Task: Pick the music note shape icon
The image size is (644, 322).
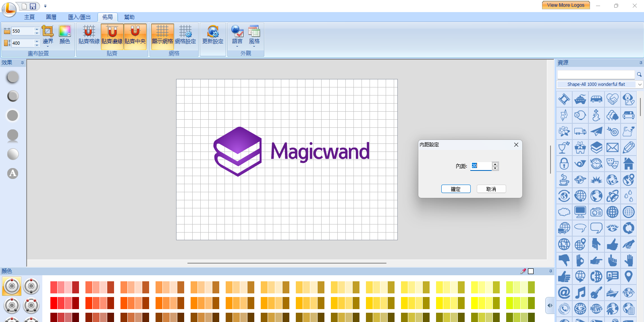Action: click(x=580, y=293)
